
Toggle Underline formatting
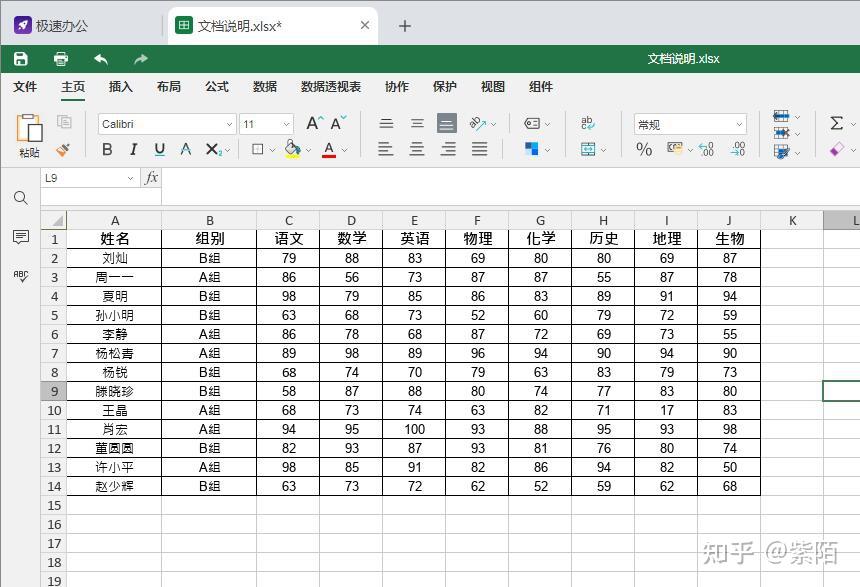[160, 149]
